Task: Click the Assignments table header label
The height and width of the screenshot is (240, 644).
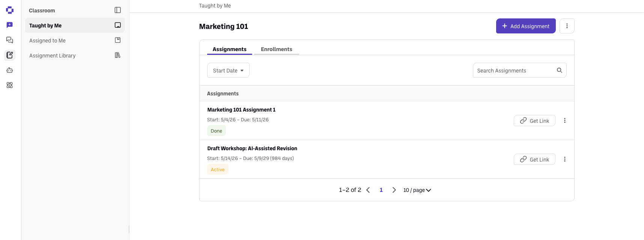Action: coord(223,94)
